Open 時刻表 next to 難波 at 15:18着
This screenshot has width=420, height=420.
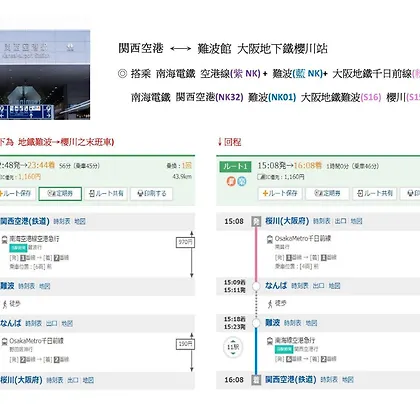pyautogui.click(x=292, y=323)
